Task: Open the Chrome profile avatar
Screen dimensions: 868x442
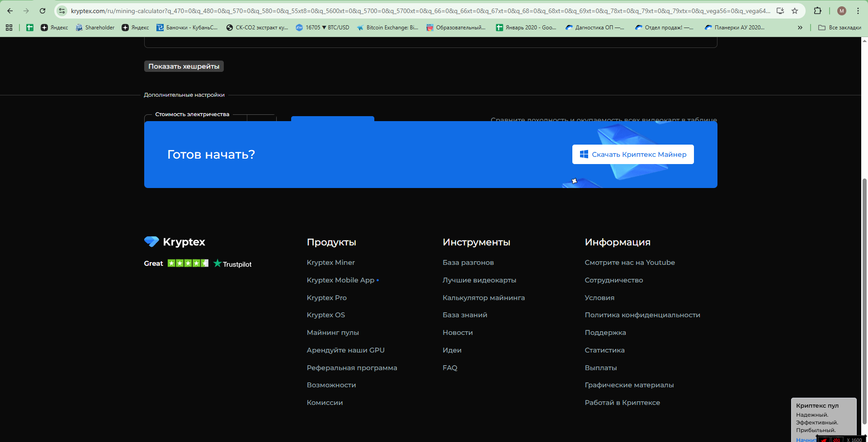Action: [x=841, y=11]
